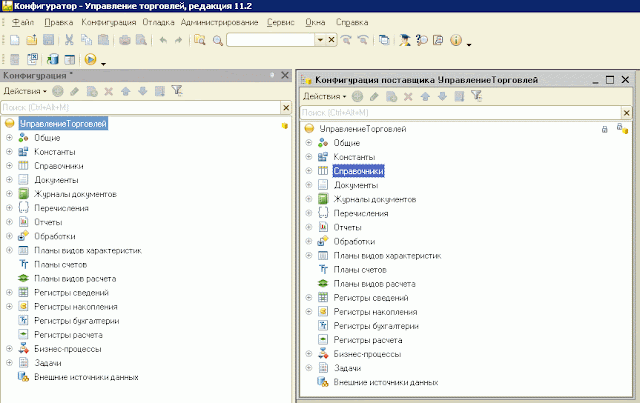Open the Правка menu

coord(59,22)
